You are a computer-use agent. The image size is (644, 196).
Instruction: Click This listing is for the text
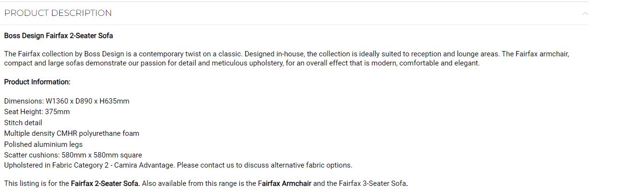point(37,183)
